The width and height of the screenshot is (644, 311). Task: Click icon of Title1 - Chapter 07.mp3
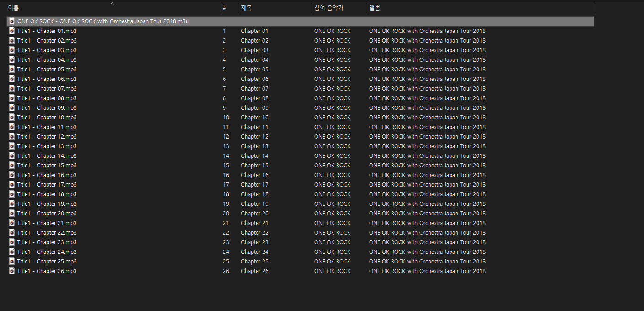tap(12, 89)
